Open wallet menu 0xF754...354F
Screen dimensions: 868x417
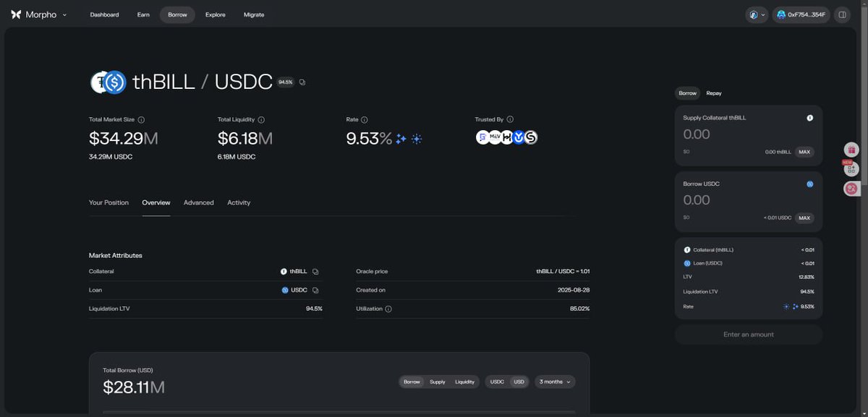[801, 14]
